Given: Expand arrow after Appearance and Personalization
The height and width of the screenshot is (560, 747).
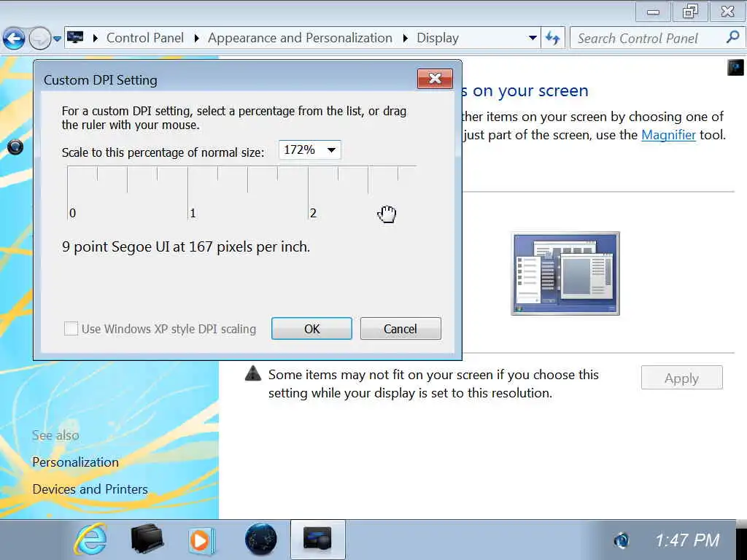Looking at the screenshot, I should pos(405,38).
